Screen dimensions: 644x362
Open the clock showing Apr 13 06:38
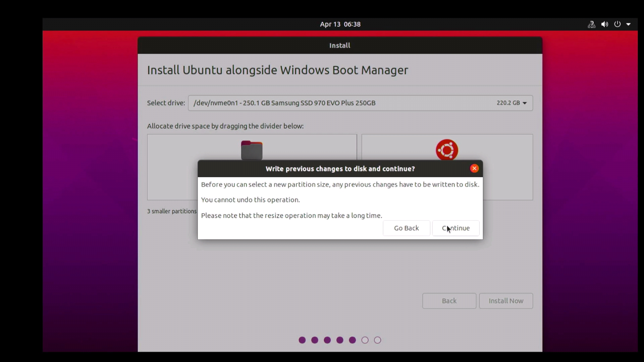(340, 24)
